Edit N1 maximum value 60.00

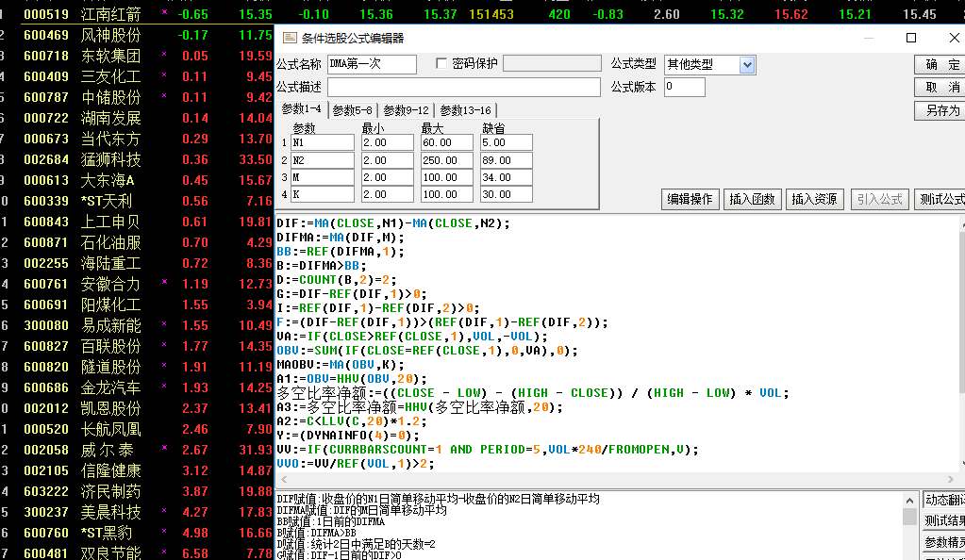point(447,142)
